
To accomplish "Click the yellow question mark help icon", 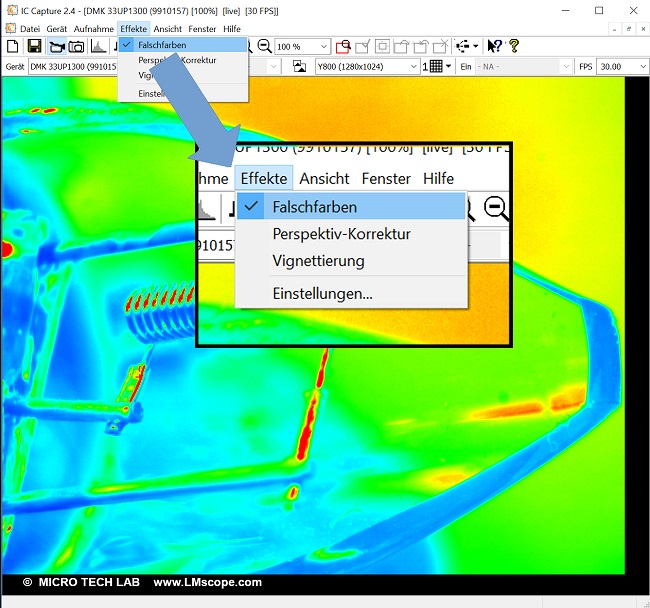I will point(514,47).
